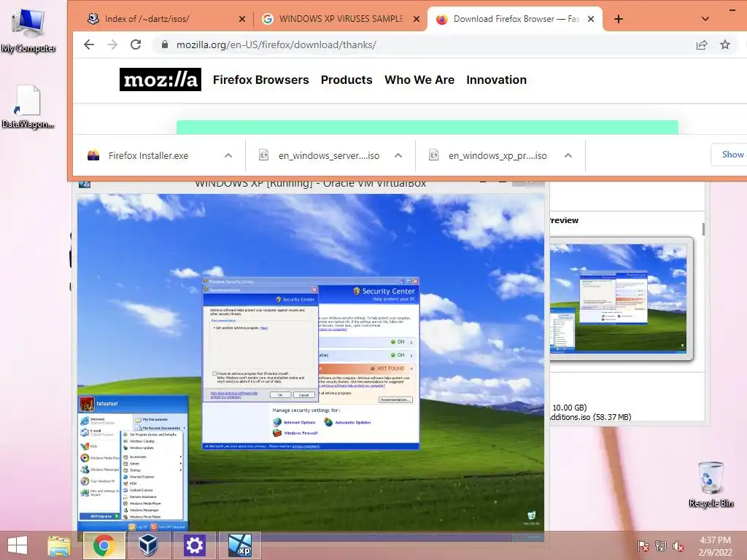This screenshot has height=560, width=747.
Task: Expand options for en_windows_server iso download
Action: [398, 156]
